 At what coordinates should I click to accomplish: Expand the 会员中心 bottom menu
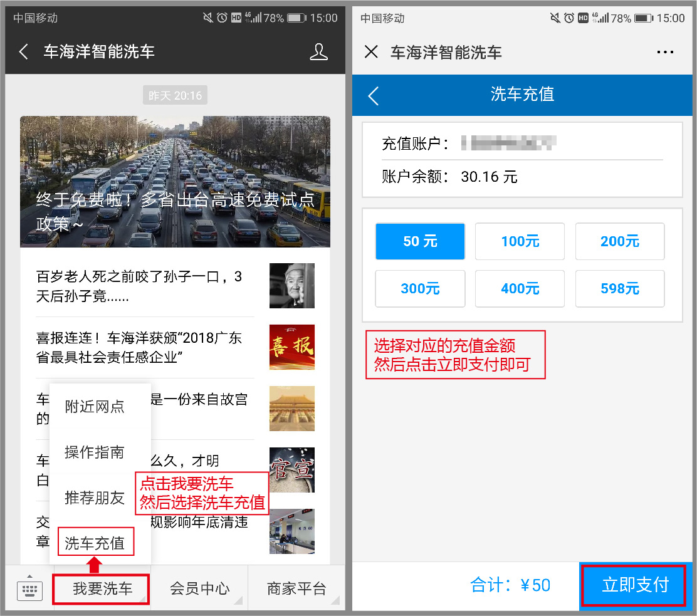point(199,589)
